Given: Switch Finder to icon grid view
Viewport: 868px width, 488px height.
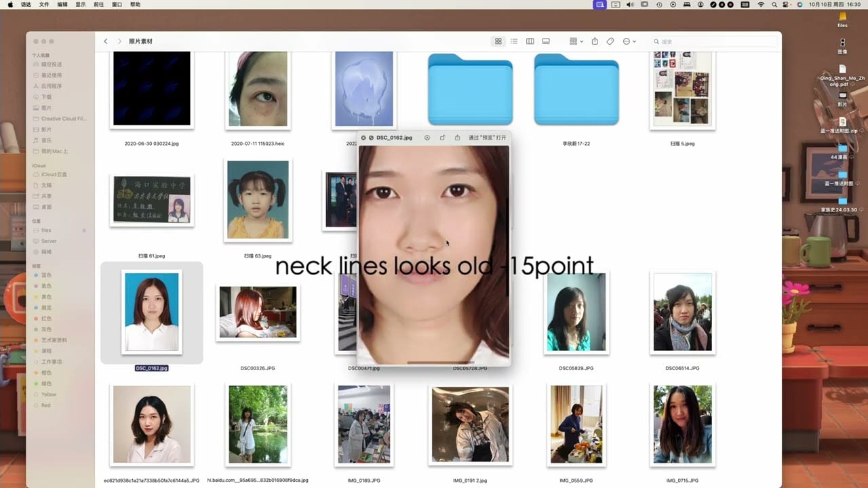Looking at the screenshot, I should 498,41.
